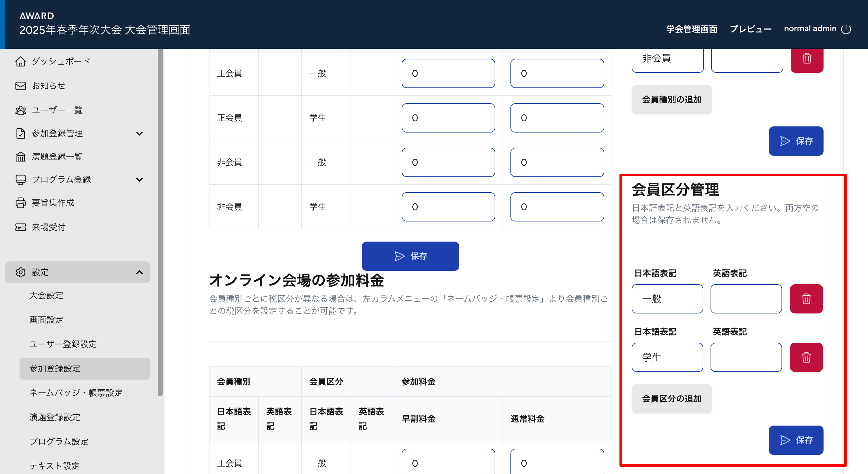Click the Dashboard home icon
Screen dimensions: 868x474
click(20, 61)
